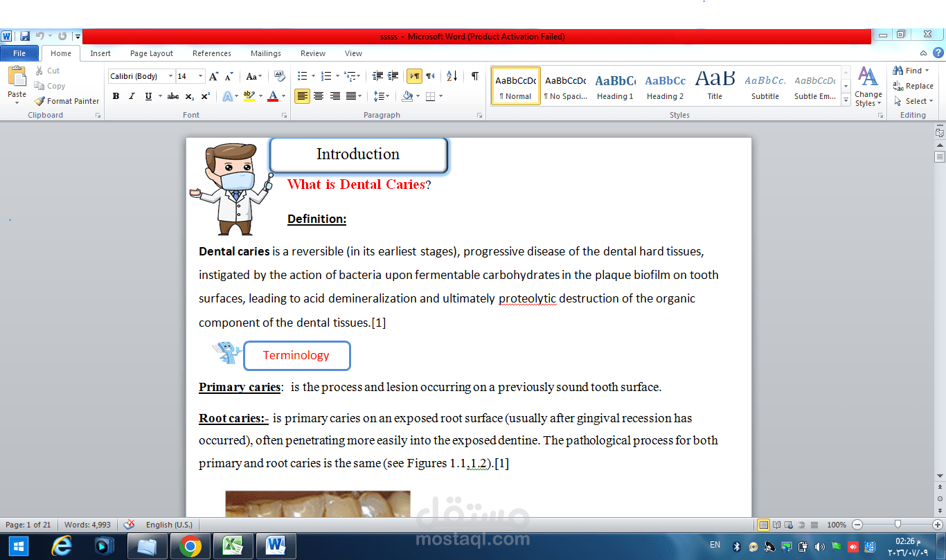
Task: Center the paragraph text
Action: 319,96
